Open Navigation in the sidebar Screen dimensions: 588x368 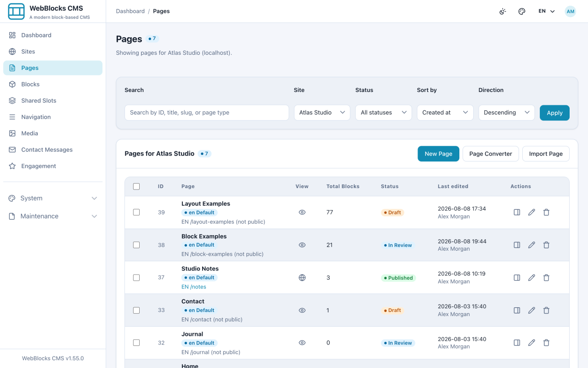[53, 117]
